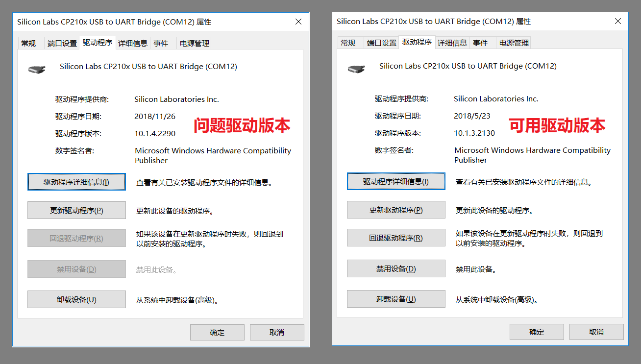Click the 驱动程序版本 label in the left window

(x=78, y=133)
